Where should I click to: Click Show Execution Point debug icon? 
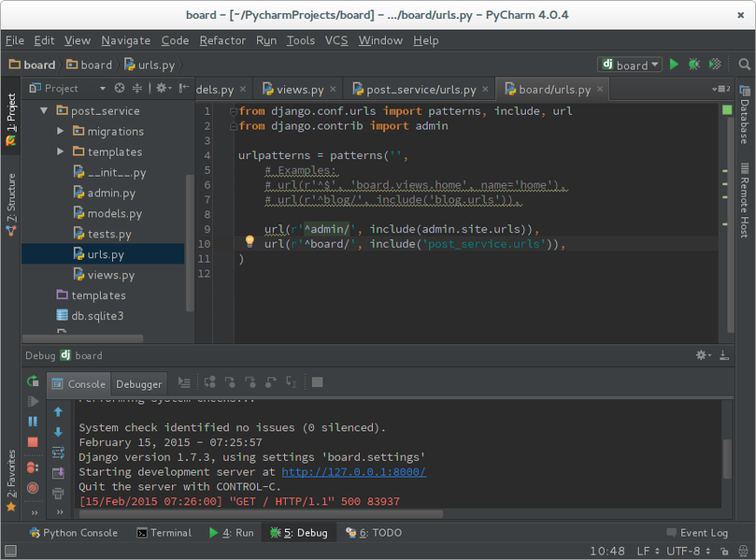[x=184, y=382]
